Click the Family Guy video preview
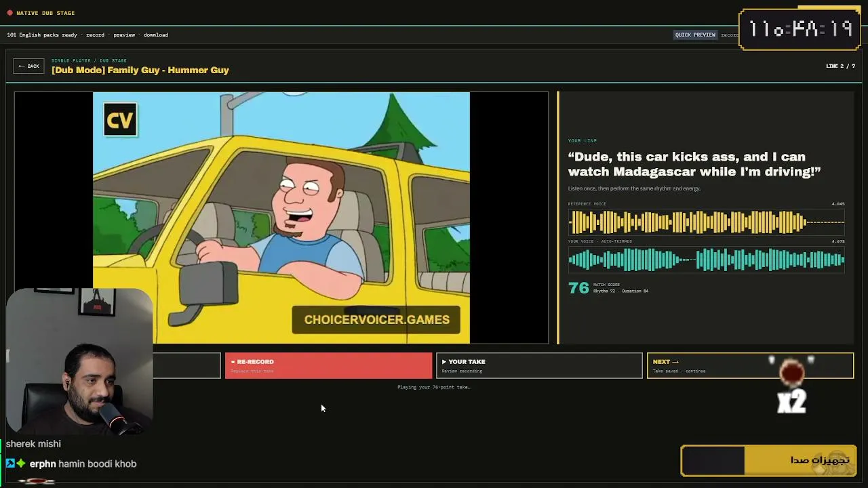Viewport: 868px width, 488px height. tap(281, 218)
